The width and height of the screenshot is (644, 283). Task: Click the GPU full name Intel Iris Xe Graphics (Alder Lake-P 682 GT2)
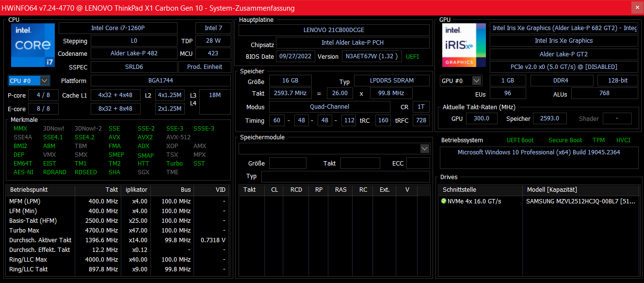coord(564,28)
